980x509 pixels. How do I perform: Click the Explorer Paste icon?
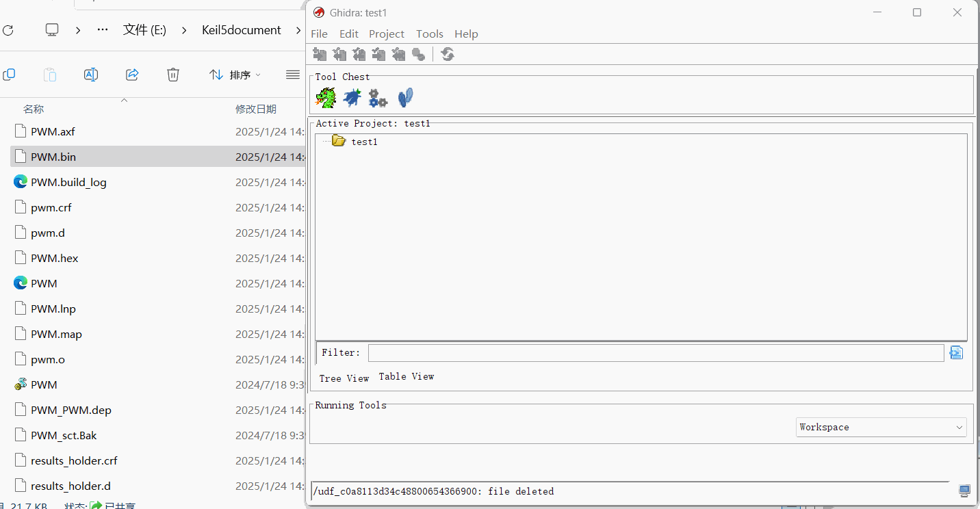pyautogui.click(x=50, y=75)
